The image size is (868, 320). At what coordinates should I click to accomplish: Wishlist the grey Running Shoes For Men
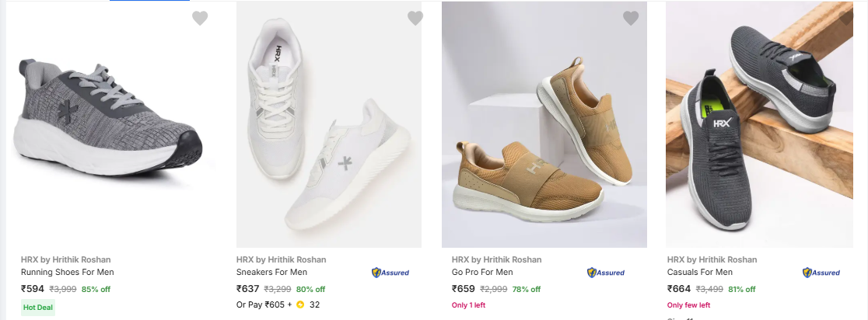(x=200, y=18)
